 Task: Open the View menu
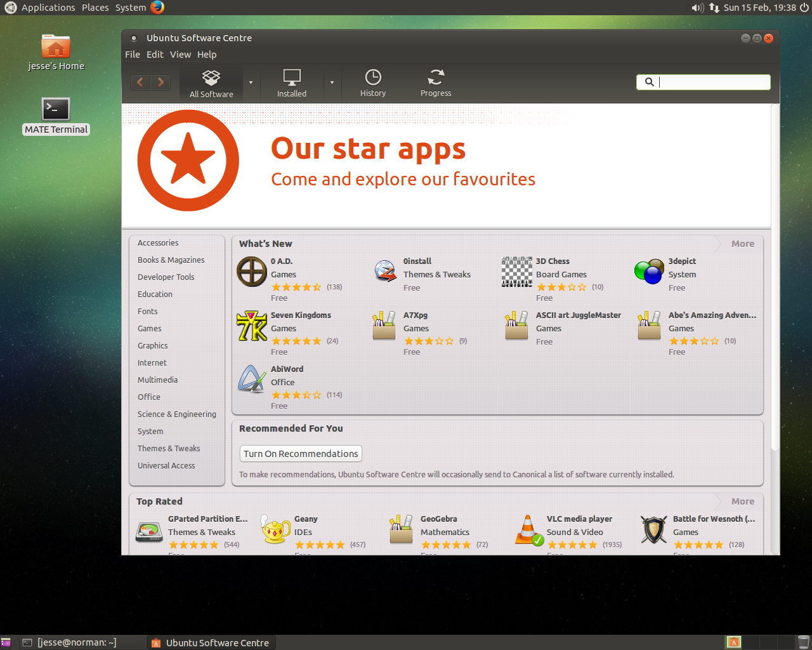[180, 55]
